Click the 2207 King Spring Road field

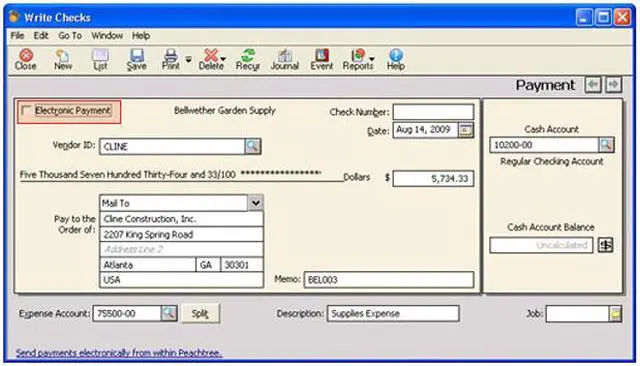pos(181,234)
